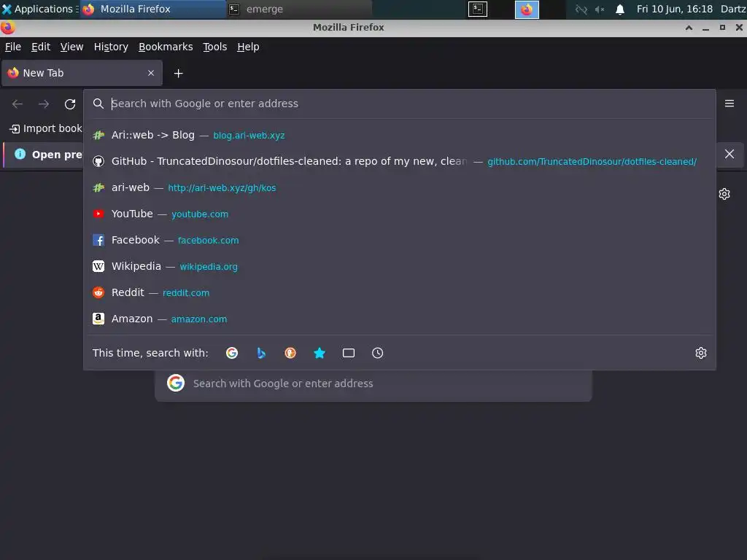The width and height of the screenshot is (747, 560).
Task: Search bookmarks with the star icon
Action: (x=320, y=353)
